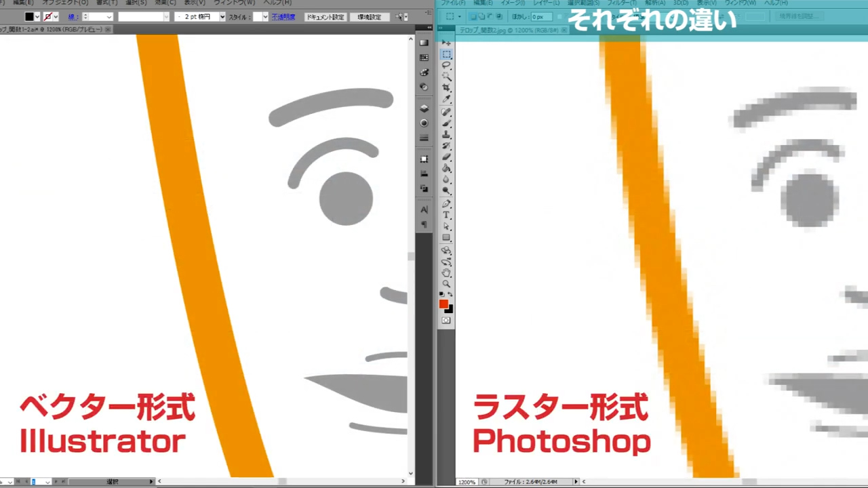
Task: Open the Swatches panel icon in Illustrator dock
Action: (424, 58)
